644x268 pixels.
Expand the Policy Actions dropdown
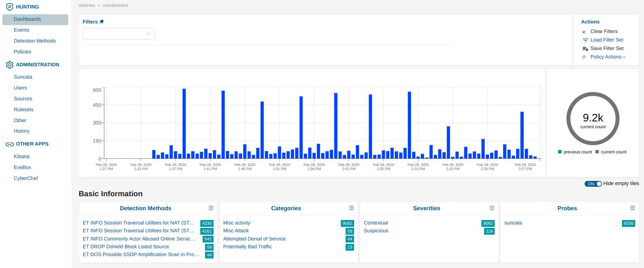(x=608, y=57)
